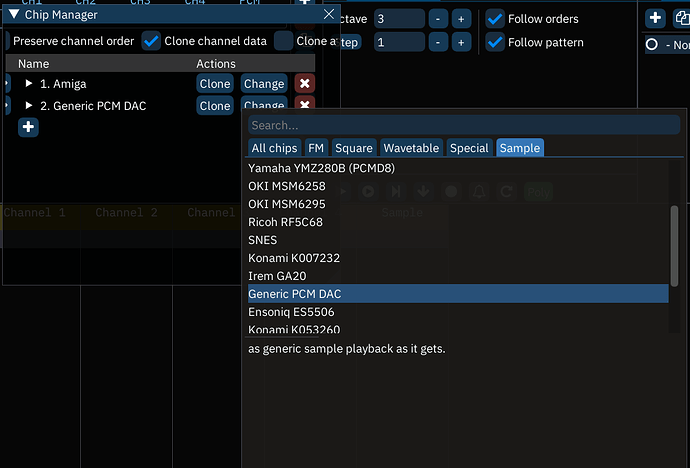690x468 pixels.
Task: Click the dimmed Poly button
Action: (x=539, y=192)
